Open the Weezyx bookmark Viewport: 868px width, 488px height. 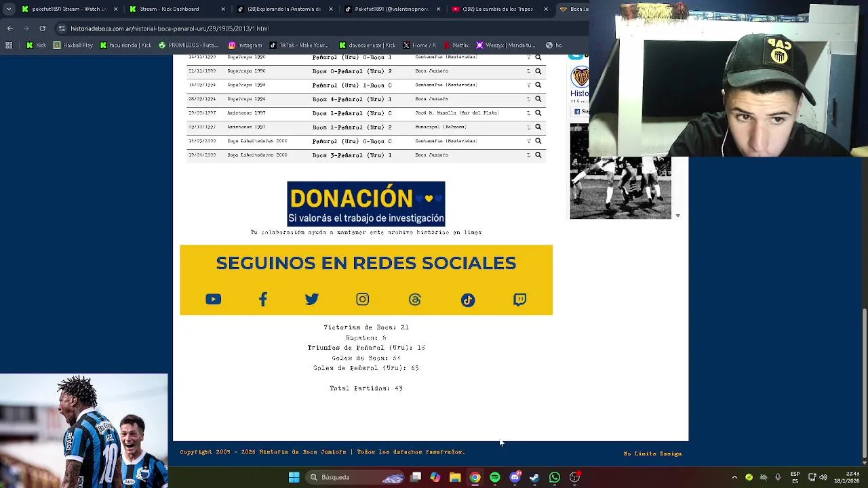[506, 45]
